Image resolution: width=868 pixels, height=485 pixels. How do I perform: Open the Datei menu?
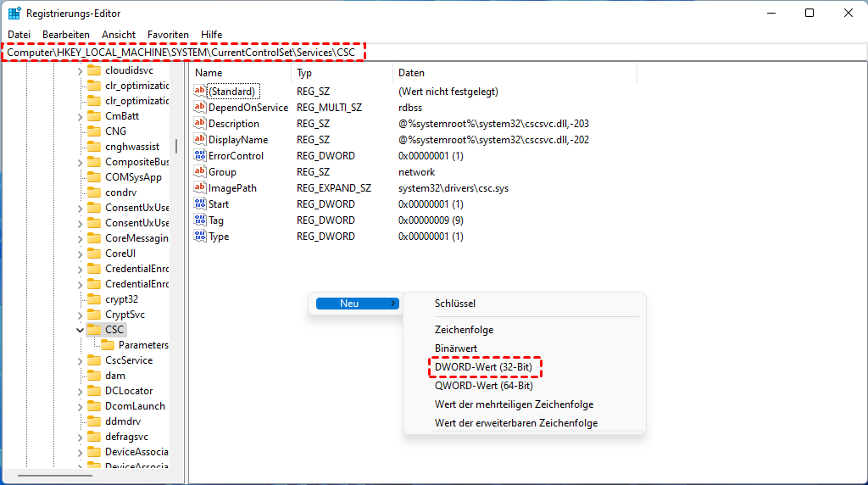coord(19,35)
